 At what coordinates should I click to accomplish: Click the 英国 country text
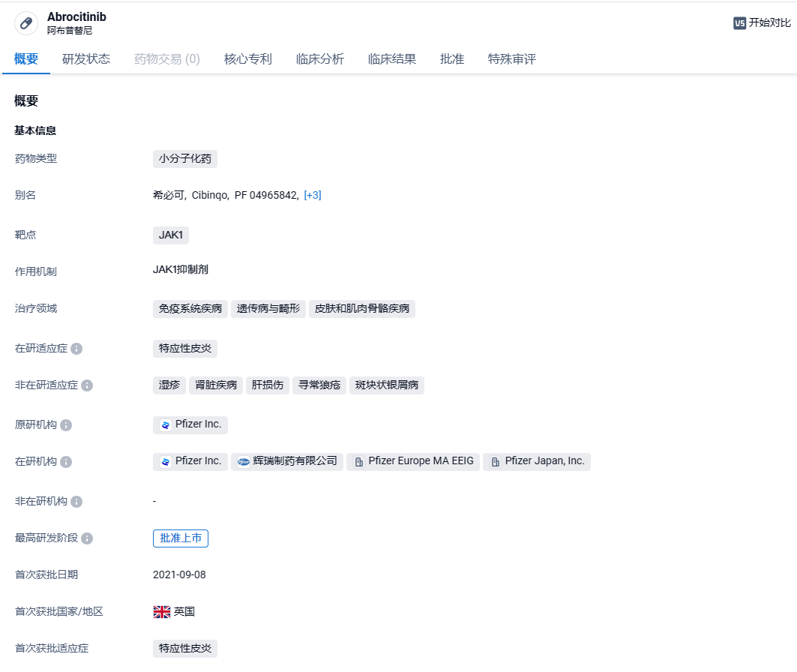click(x=184, y=611)
